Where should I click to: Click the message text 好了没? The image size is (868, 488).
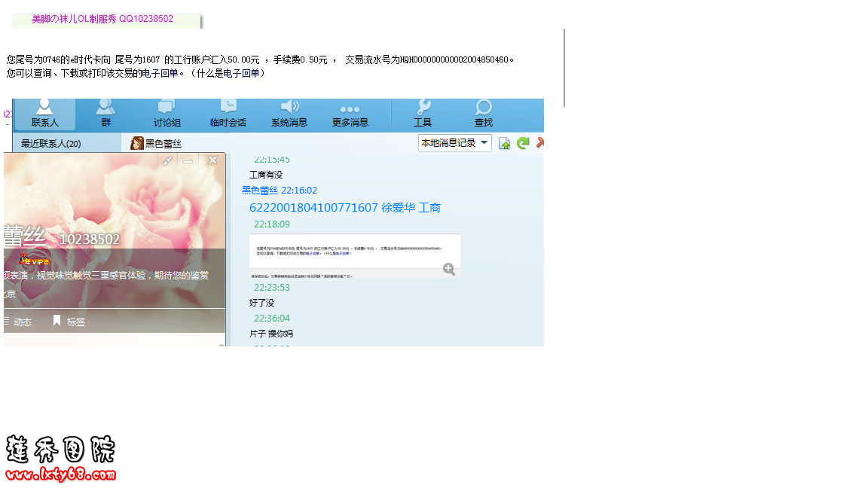[262, 303]
